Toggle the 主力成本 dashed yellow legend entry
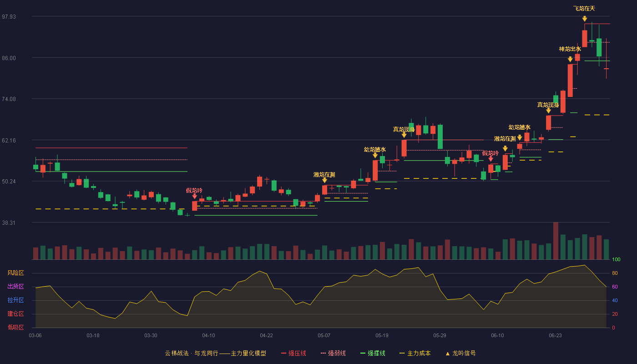637x364 pixels. (x=415, y=353)
